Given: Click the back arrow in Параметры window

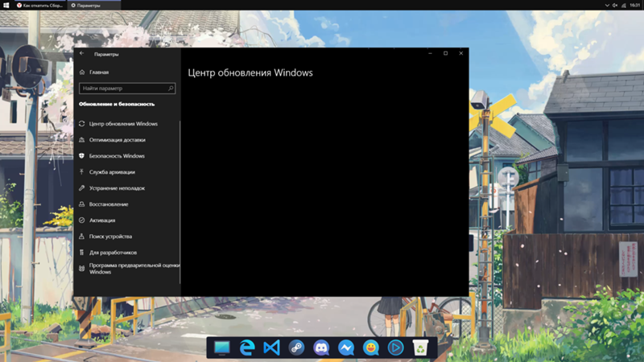Looking at the screenshot, I should tap(82, 53).
